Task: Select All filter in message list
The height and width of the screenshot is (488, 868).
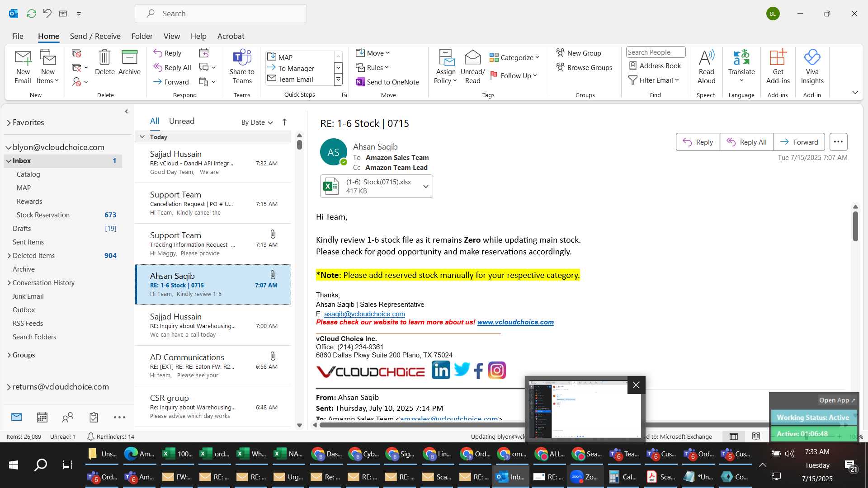Action: [x=155, y=121]
